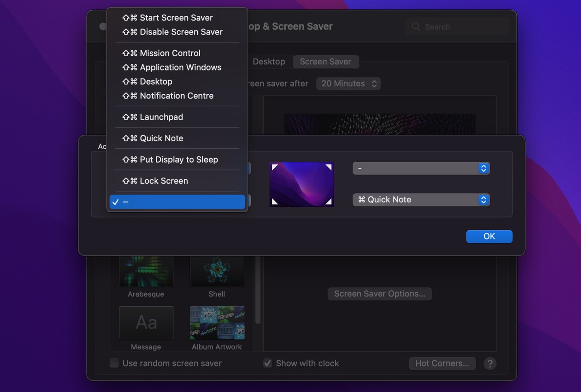Select Quick Note in the popup menu
Viewport: 581px width, 392px height.
[177, 138]
